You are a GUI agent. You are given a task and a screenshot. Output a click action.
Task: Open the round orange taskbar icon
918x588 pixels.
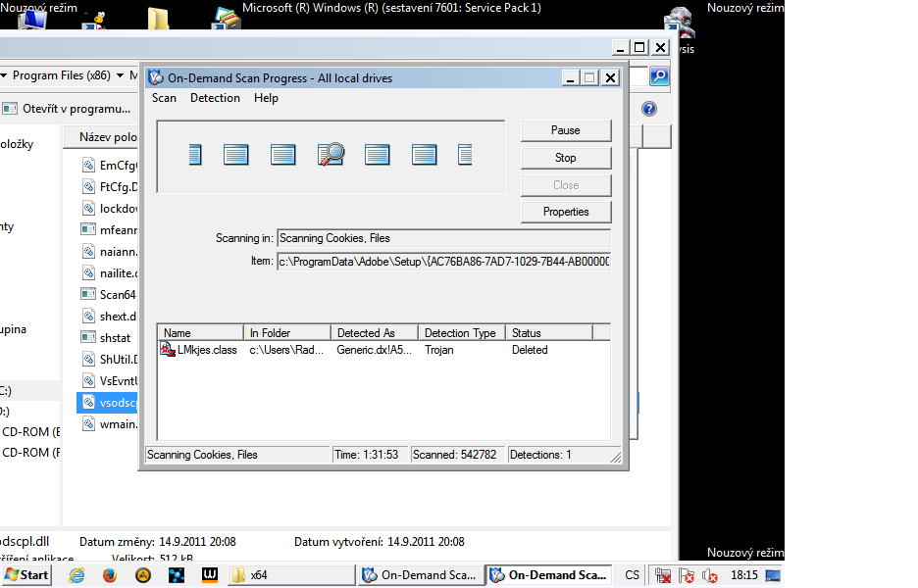point(143,575)
